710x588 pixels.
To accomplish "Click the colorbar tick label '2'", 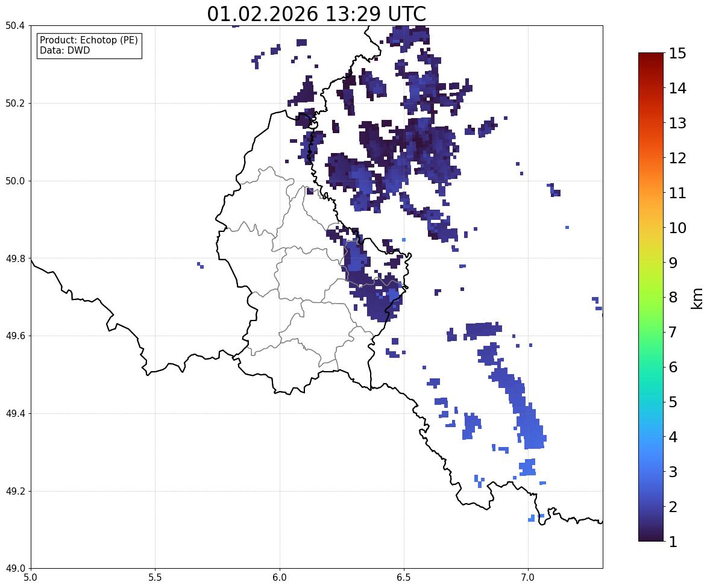I will click(x=673, y=507).
